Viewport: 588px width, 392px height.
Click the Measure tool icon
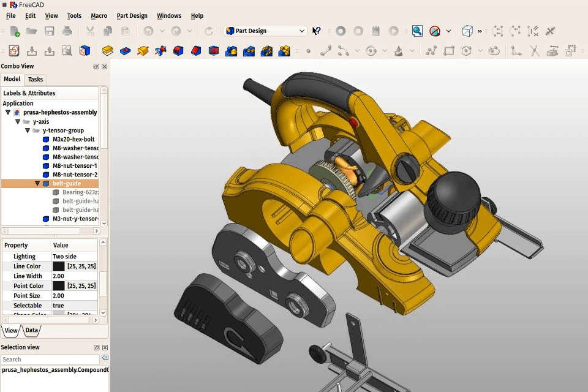499,31
